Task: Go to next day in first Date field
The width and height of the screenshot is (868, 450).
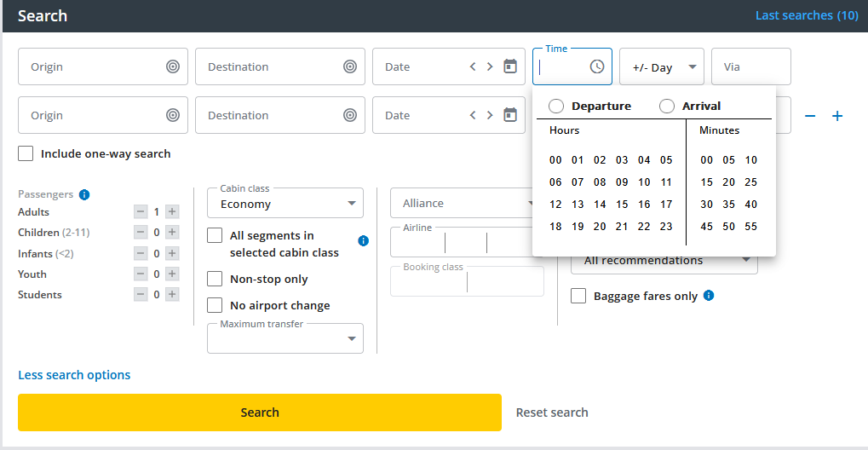Action: coord(490,66)
